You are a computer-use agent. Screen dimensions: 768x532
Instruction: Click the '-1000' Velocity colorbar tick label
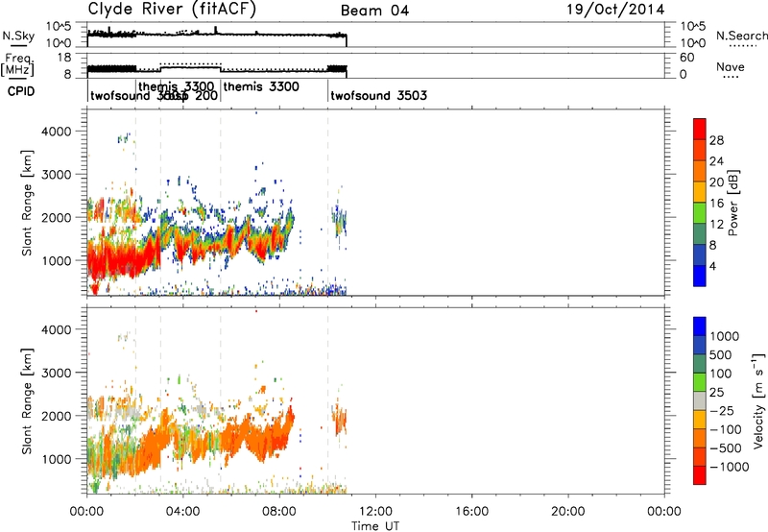[x=730, y=467]
